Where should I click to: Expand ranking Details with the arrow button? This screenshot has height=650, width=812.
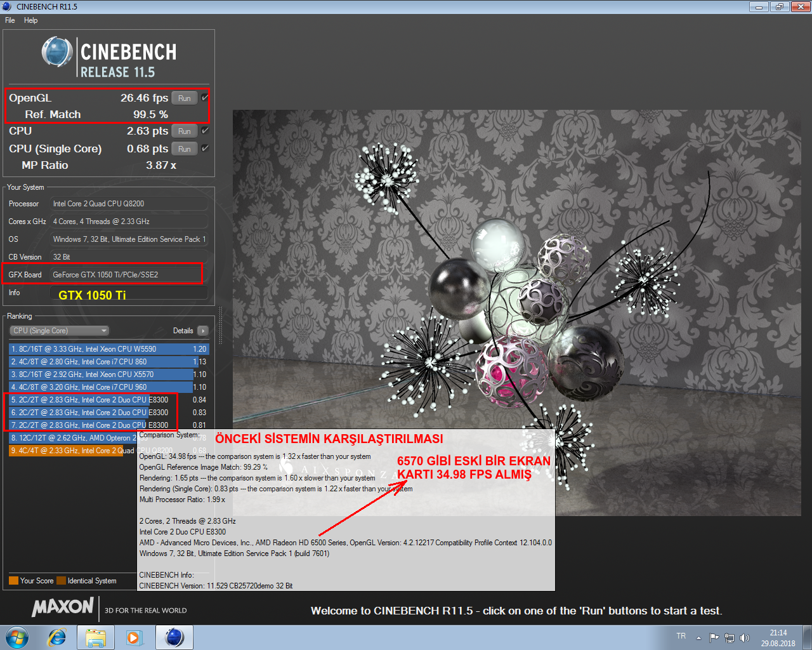click(x=203, y=331)
